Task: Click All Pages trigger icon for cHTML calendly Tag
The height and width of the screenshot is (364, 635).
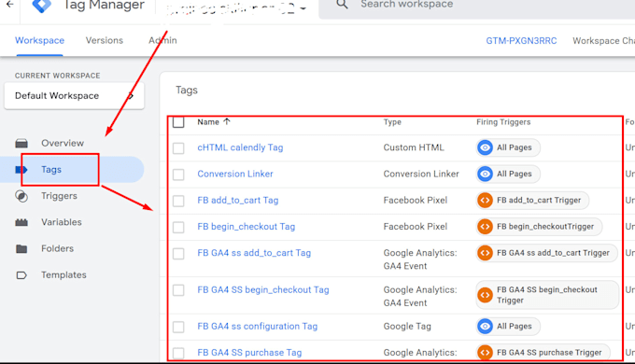Action: pos(485,147)
